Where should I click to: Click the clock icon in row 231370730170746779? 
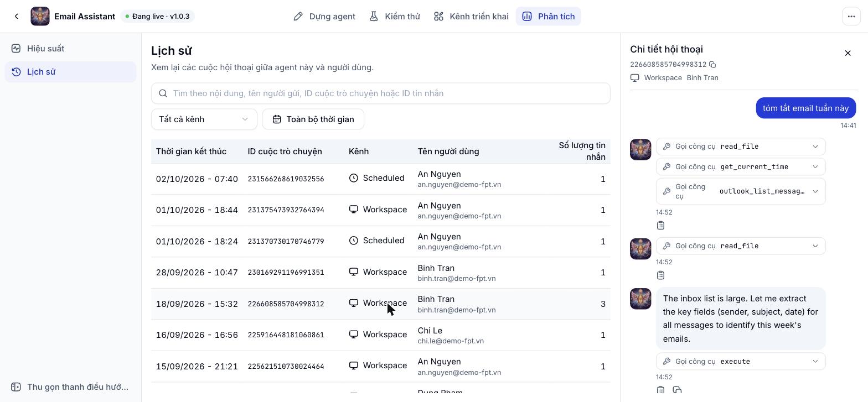coord(354,241)
